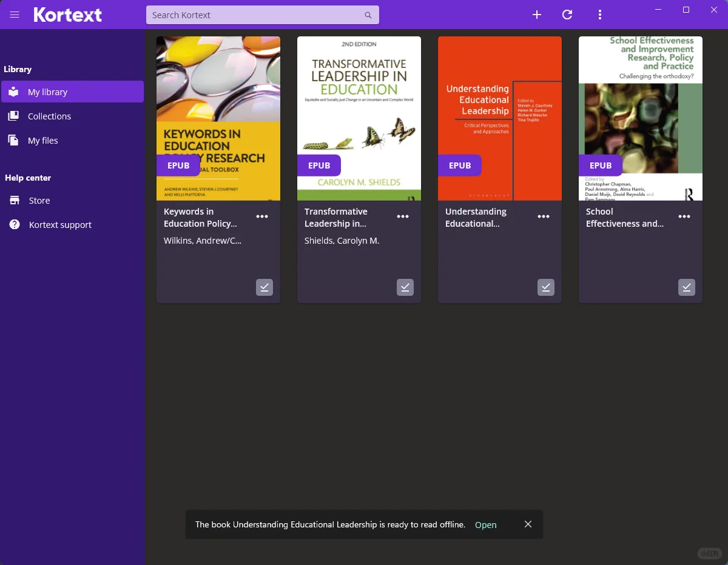
Task: Click the Store shop icon
Action: pos(14,200)
